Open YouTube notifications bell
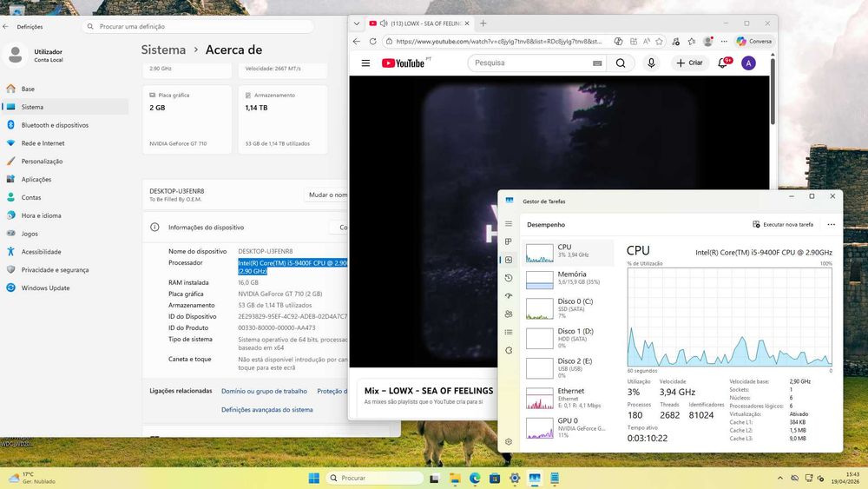Image resolution: width=868 pixels, height=489 pixels. [723, 63]
